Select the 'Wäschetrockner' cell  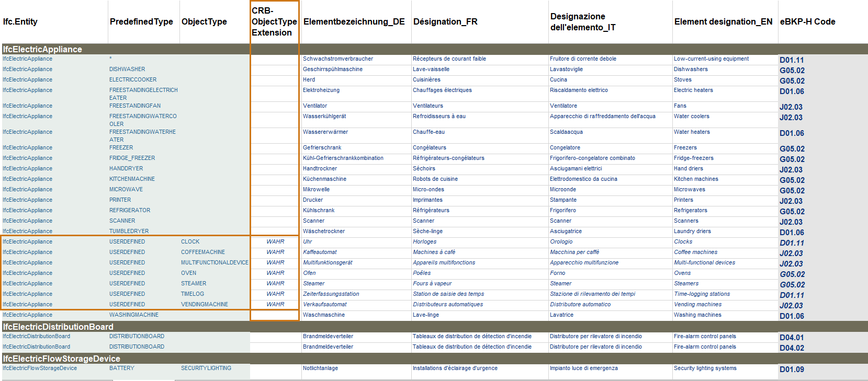[324, 231]
